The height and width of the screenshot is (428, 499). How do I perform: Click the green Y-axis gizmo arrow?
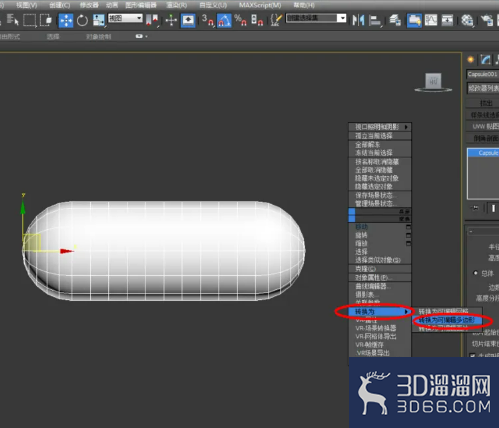(23, 206)
